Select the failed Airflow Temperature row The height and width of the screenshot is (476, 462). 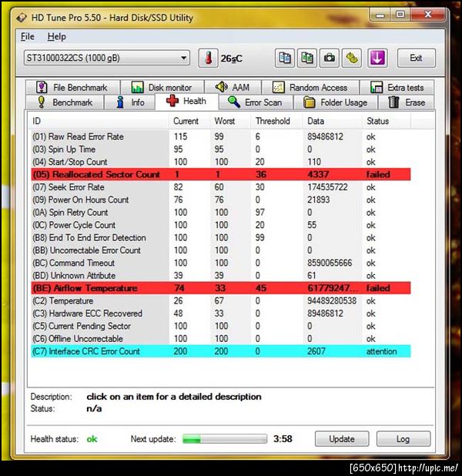221,288
